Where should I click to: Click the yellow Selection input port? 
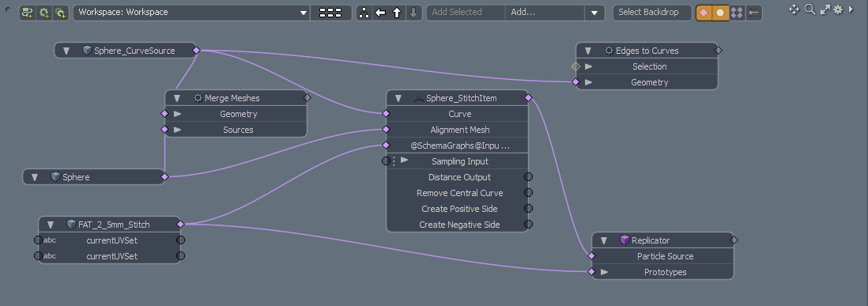pos(576,66)
